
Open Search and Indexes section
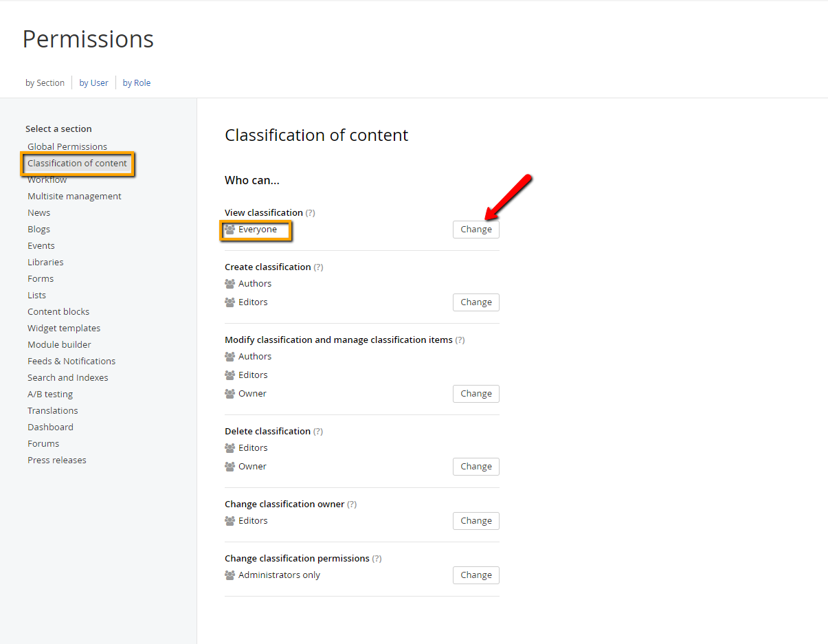(68, 378)
